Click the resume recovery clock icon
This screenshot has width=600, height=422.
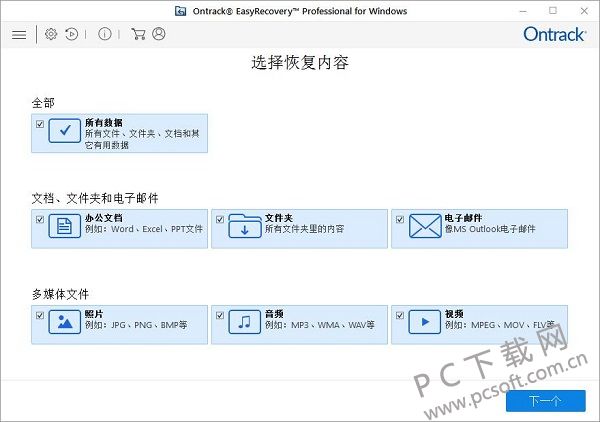(71, 34)
